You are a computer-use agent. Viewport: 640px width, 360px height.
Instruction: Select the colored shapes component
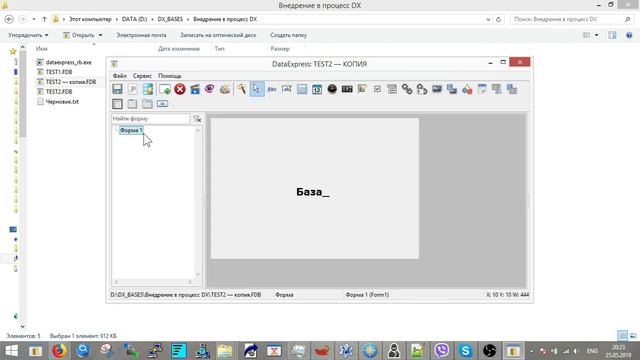tap(467, 89)
